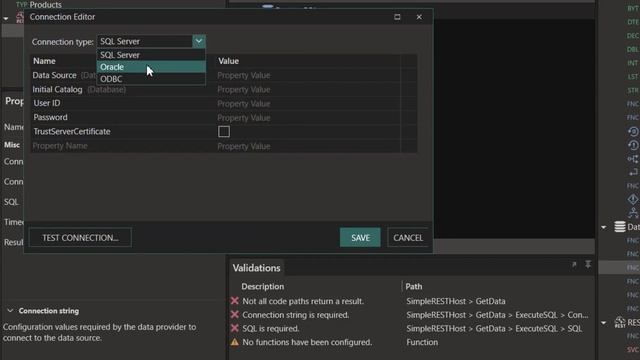Cancel the Connection Editor dialog
This screenshot has width=640, height=360.
coord(408,238)
